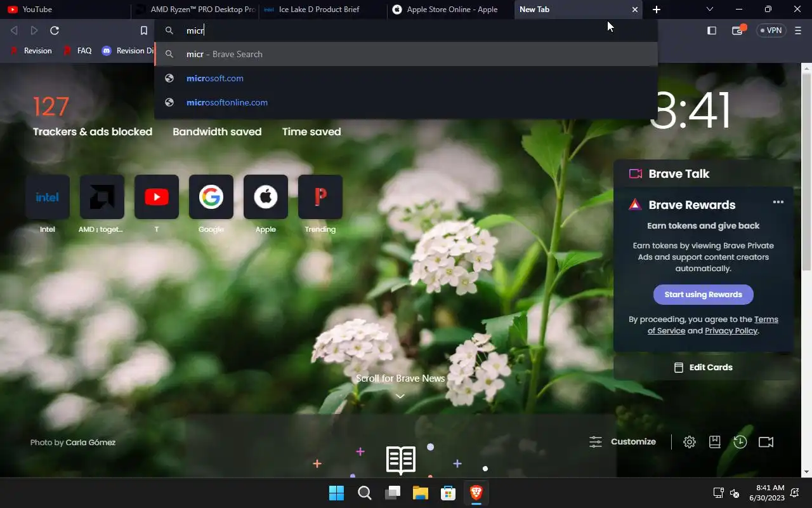This screenshot has height=508, width=812.
Task: Select the 'micr - Brave Search' suggestion
Action: [406, 54]
